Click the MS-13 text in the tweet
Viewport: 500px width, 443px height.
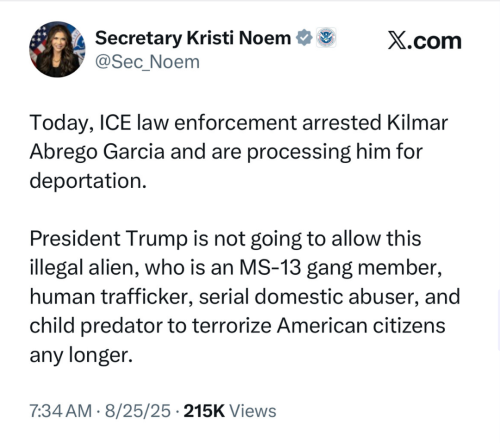(270, 267)
